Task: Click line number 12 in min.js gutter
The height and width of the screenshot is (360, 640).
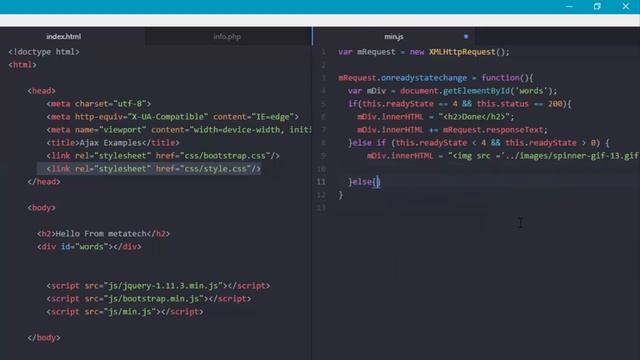Action: [321, 195]
